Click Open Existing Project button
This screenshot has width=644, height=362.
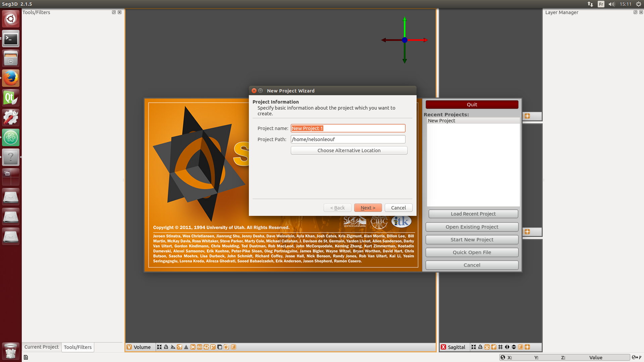click(x=472, y=227)
